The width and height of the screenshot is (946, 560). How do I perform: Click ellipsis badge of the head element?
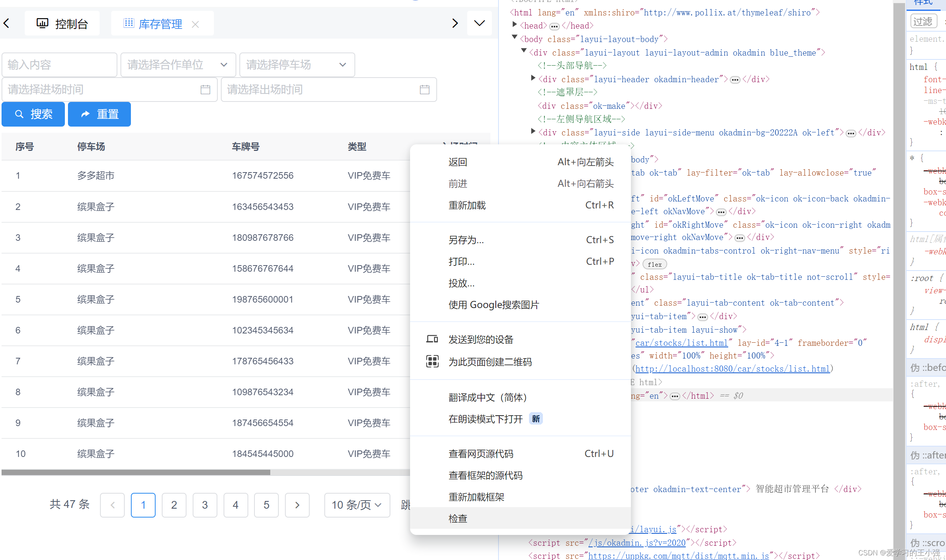point(554,27)
